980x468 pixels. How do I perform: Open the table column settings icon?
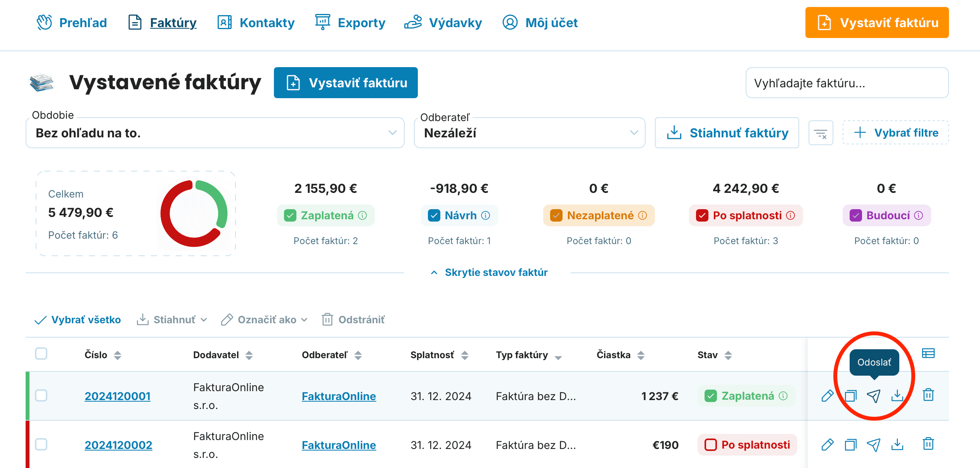tap(928, 354)
